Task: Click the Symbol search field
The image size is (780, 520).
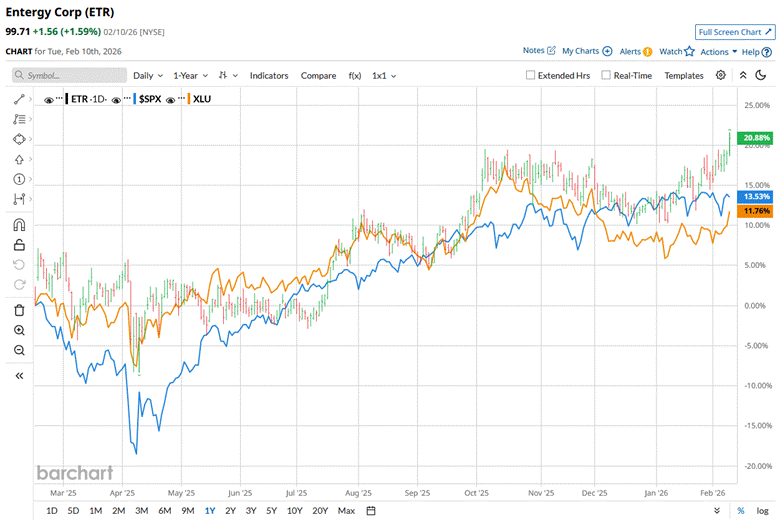Action: (70, 75)
